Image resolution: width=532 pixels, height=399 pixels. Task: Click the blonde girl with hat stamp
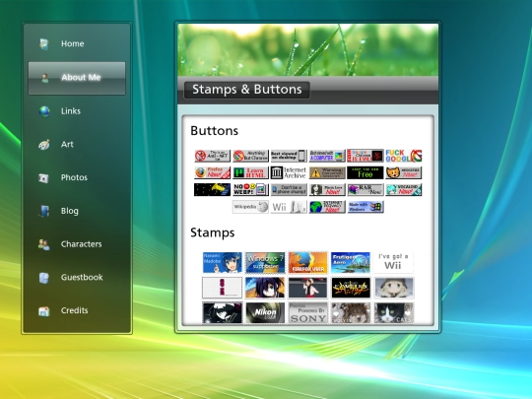coord(393,288)
